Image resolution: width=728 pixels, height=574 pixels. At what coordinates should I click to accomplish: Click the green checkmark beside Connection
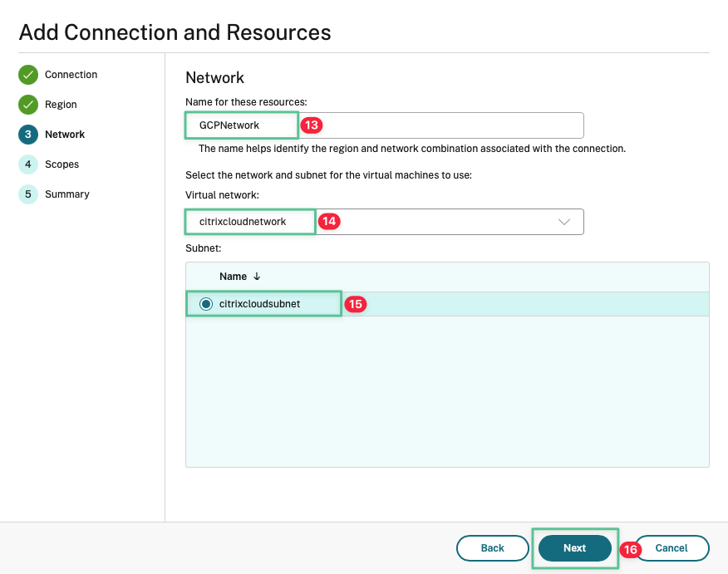tap(28, 75)
